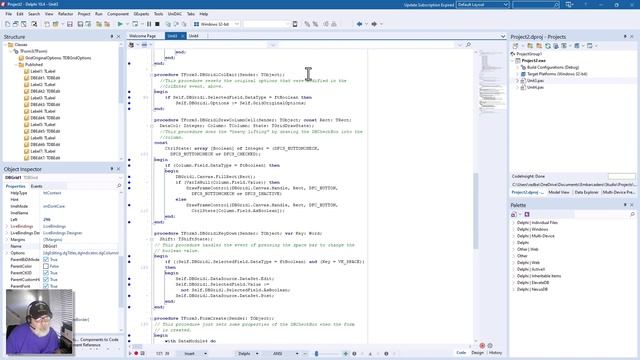Select GridOriginalOptions node in Structure

coord(58,58)
